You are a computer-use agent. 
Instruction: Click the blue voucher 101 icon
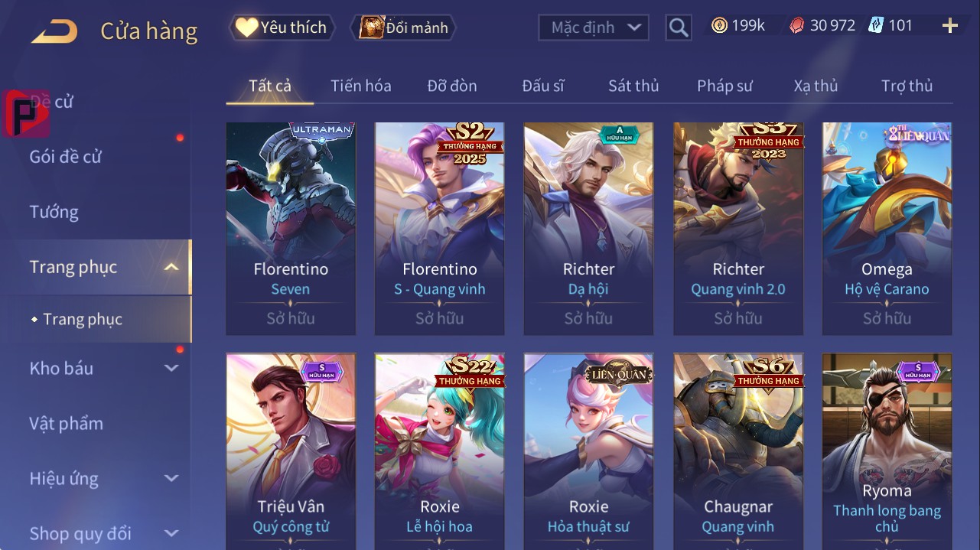point(875,25)
